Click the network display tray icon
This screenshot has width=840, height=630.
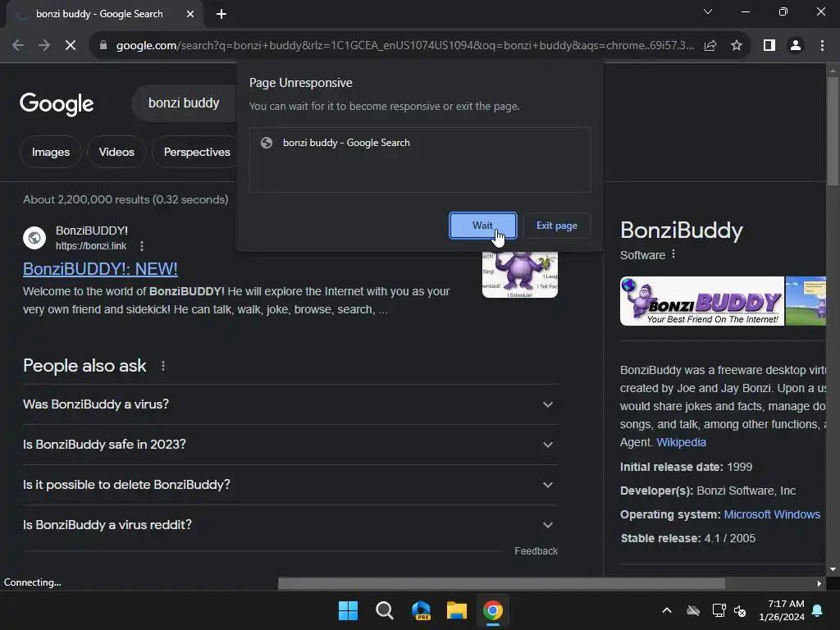pyautogui.click(x=719, y=610)
